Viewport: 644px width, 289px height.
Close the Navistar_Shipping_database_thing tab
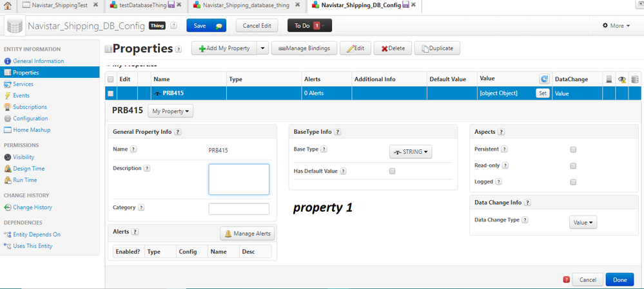click(x=297, y=5)
